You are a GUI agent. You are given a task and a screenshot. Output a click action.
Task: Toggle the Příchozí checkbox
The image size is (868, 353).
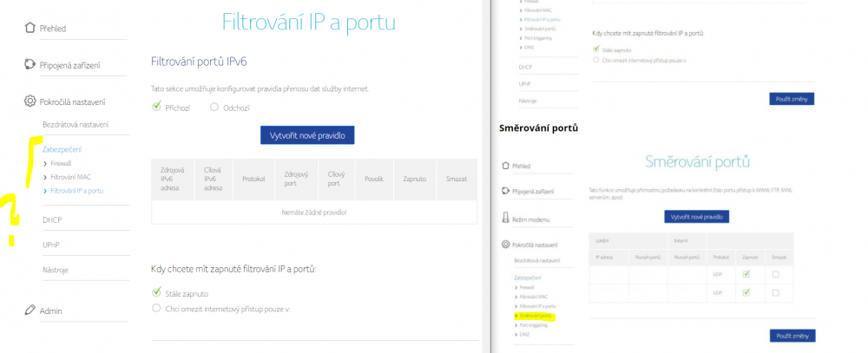pos(157,107)
